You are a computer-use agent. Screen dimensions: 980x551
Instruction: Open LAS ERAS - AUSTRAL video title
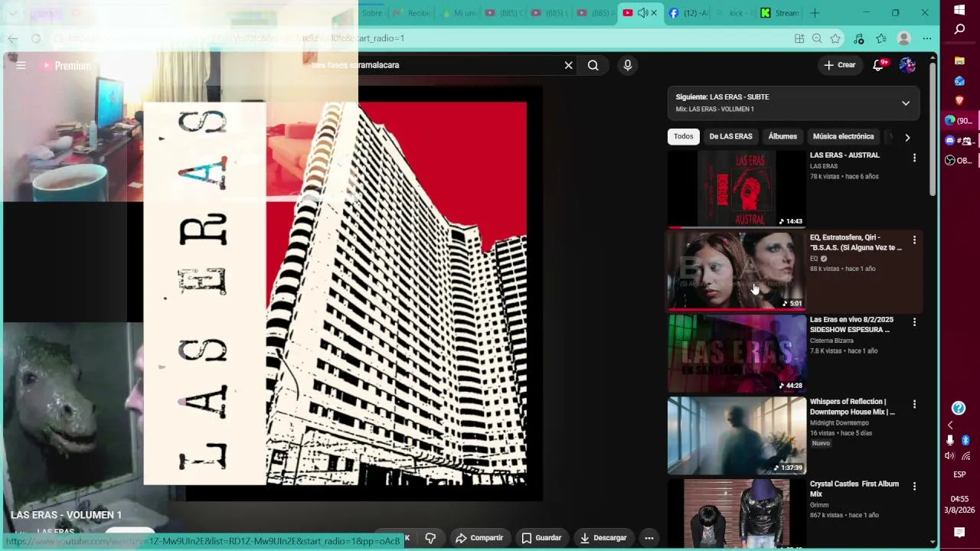[844, 155]
